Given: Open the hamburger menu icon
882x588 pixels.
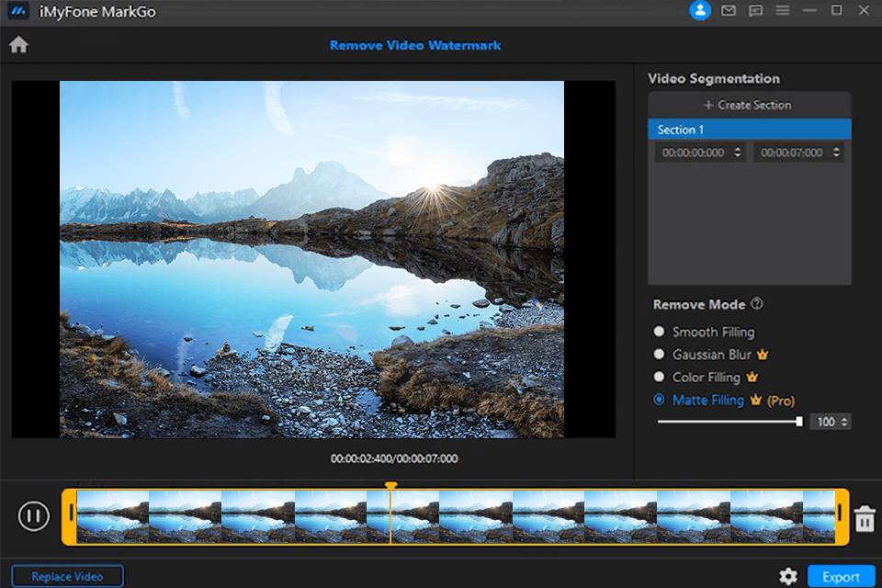Looking at the screenshot, I should [x=783, y=11].
